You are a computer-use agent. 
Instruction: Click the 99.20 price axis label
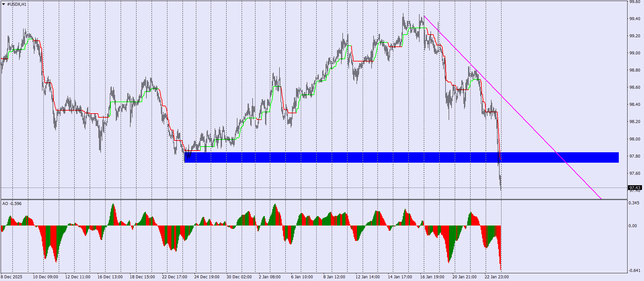(x=635, y=36)
